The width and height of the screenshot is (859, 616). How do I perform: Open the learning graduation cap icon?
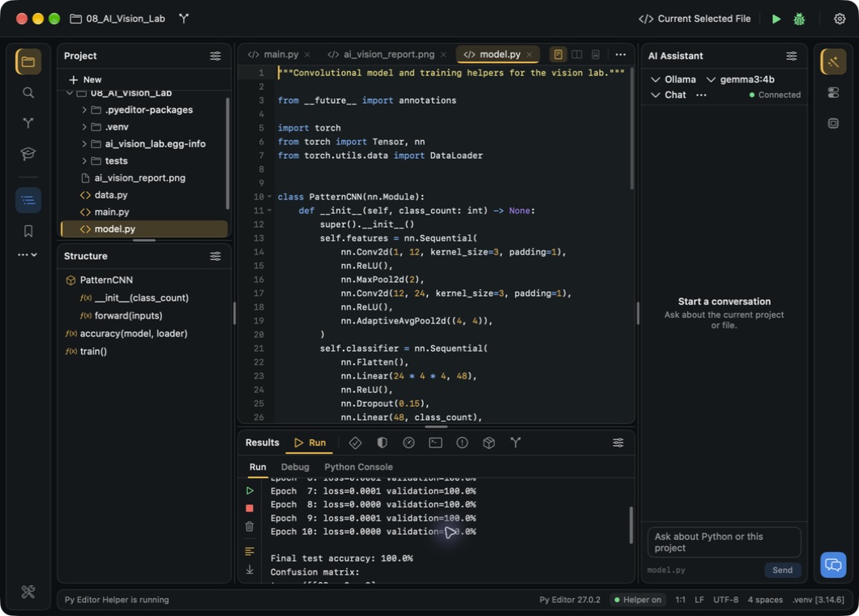tap(28, 153)
